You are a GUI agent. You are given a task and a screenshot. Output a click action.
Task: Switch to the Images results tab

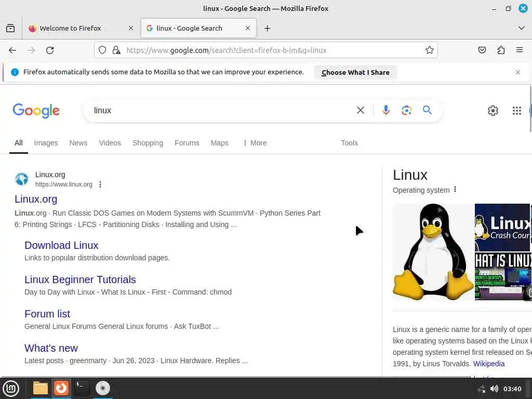point(46,143)
